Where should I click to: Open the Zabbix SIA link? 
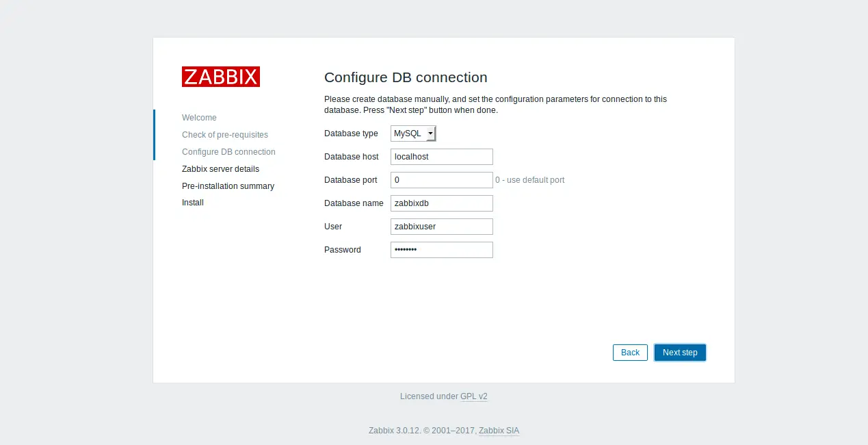pyautogui.click(x=499, y=431)
